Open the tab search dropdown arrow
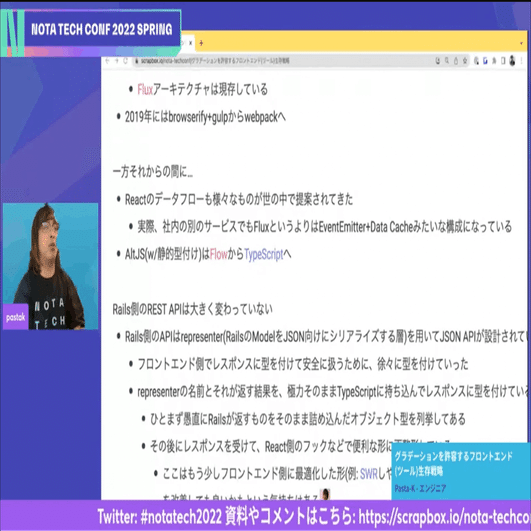Screen dimensions: 531x531 521,43
